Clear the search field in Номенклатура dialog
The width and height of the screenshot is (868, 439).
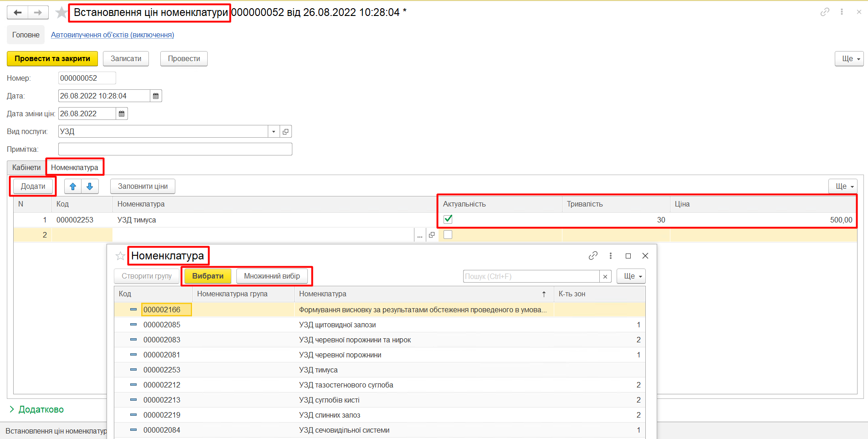pos(605,277)
